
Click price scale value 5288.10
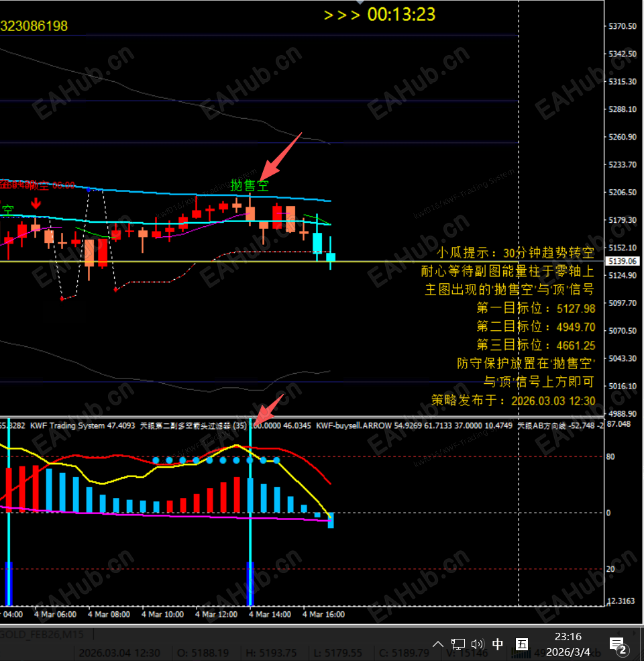pyautogui.click(x=623, y=109)
